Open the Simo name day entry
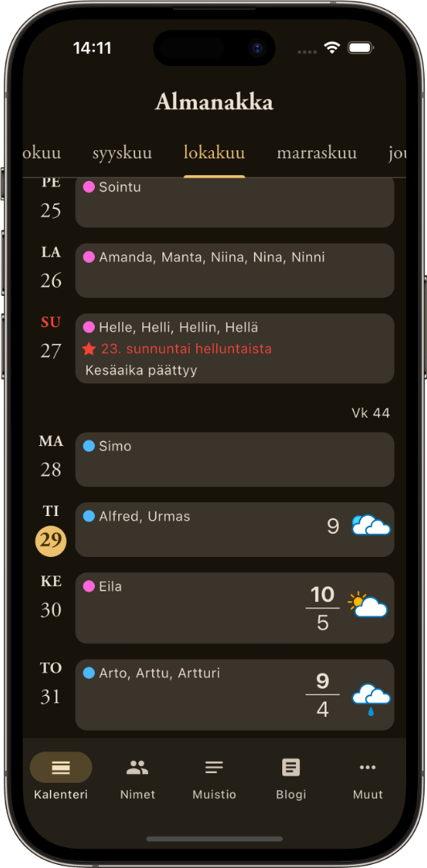The width and height of the screenshot is (427, 868). click(x=235, y=460)
